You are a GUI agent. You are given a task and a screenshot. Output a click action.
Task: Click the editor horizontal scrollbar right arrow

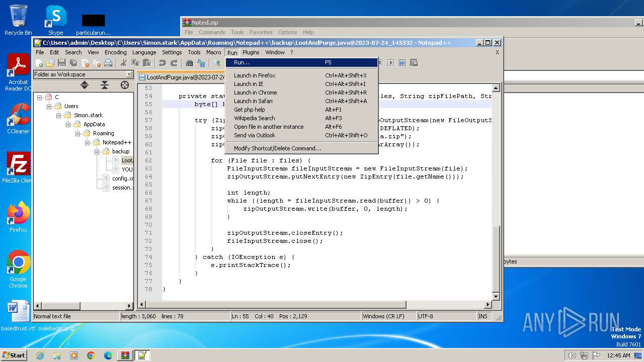pyautogui.click(x=487, y=305)
